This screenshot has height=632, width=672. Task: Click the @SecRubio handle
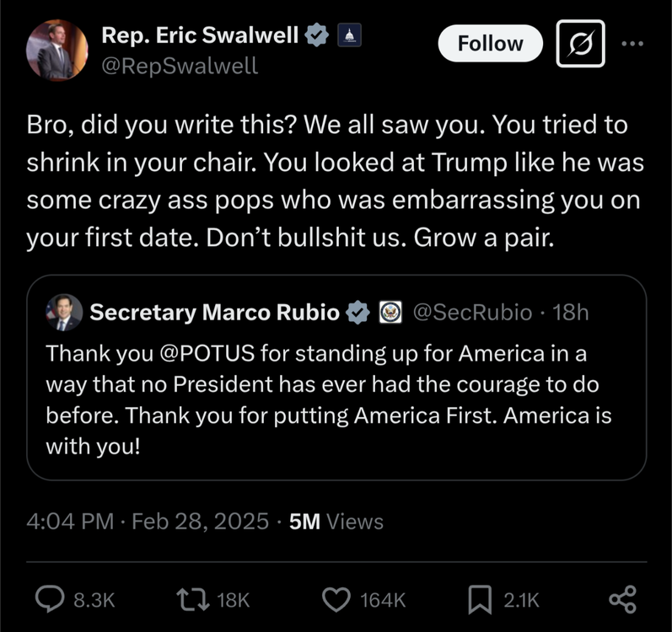click(471, 313)
